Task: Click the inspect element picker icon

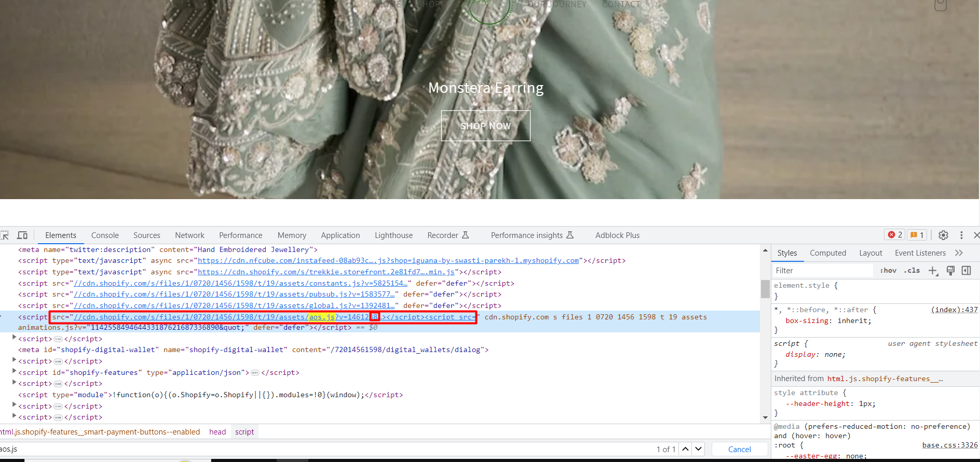Action: point(5,235)
